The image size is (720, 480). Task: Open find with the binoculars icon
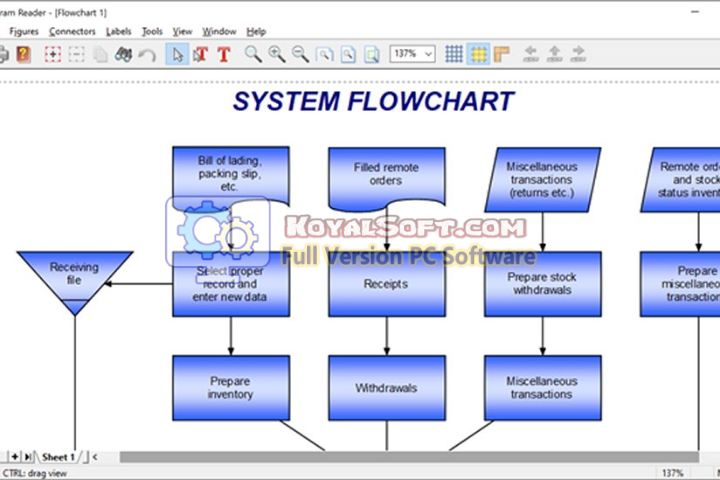pos(124,54)
